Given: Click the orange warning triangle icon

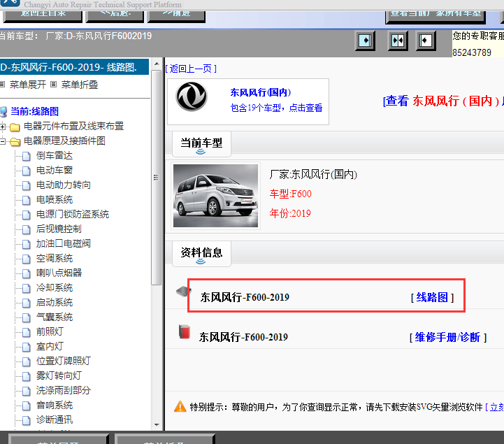Looking at the screenshot, I should [180, 407].
